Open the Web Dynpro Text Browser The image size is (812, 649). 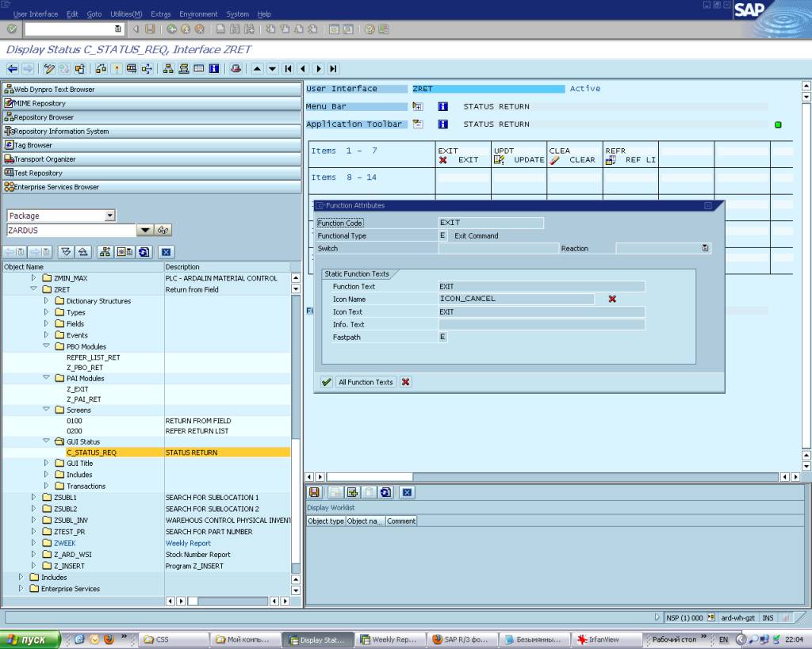(x=151, y=89)
